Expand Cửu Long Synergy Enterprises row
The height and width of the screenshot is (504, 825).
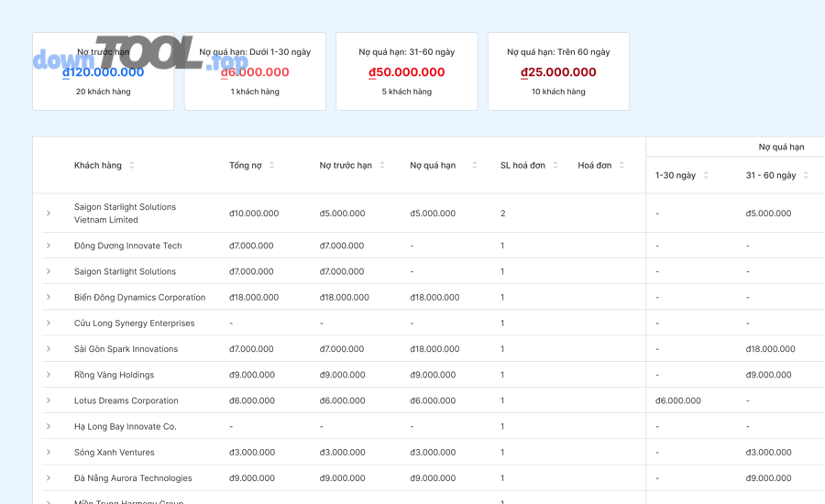click(49, 323)
